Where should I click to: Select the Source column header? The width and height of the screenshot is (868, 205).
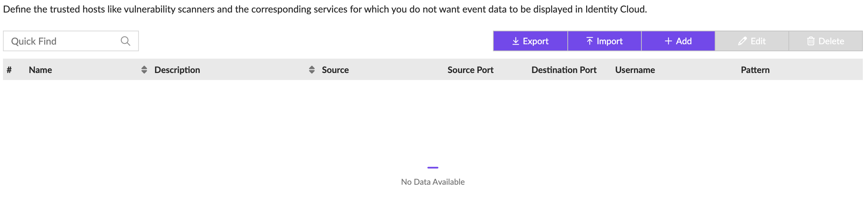click(x=335, y=70)
